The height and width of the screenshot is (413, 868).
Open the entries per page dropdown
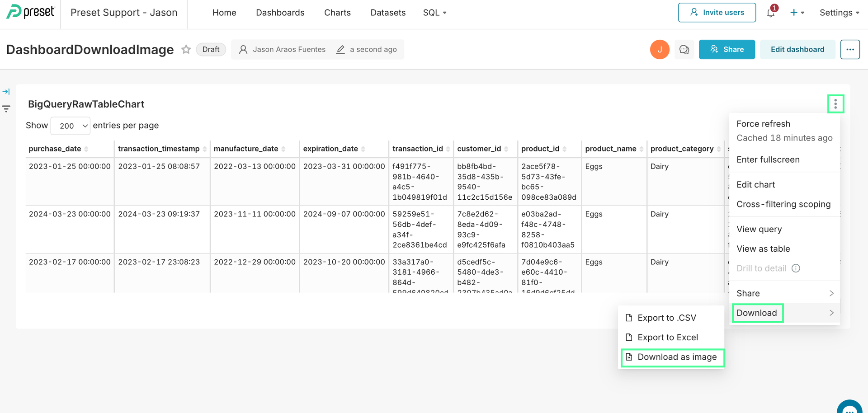point(71,126)
